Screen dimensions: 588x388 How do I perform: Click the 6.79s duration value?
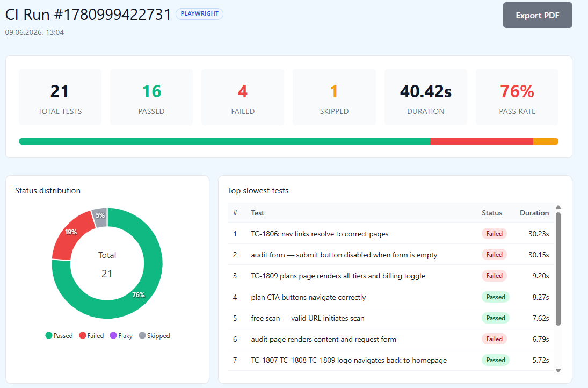pyautogui.click(x=541, y=339)
